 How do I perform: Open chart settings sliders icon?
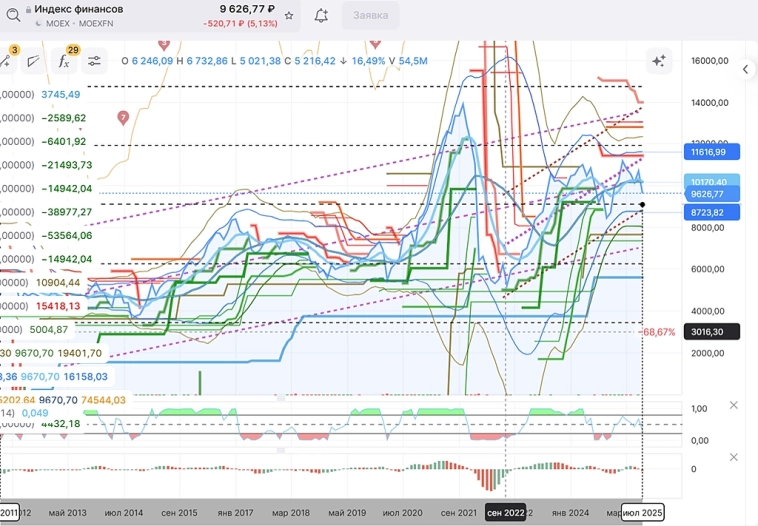coord(94,61)
